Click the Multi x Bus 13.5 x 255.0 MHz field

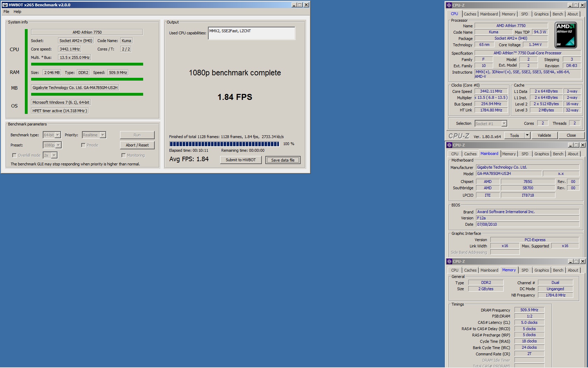coord(75,57)
